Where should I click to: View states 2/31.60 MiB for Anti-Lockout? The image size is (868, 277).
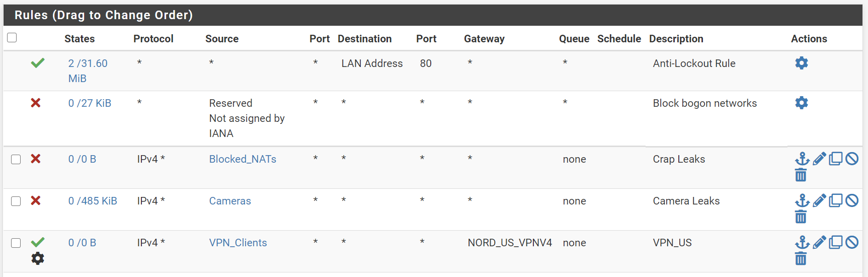(x=88, y=71)
